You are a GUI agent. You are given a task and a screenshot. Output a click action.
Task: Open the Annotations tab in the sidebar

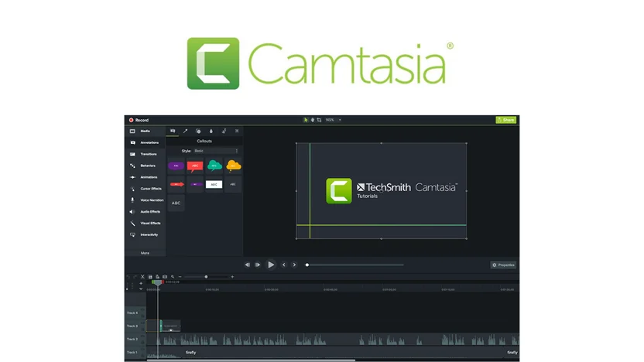(145, 142)
